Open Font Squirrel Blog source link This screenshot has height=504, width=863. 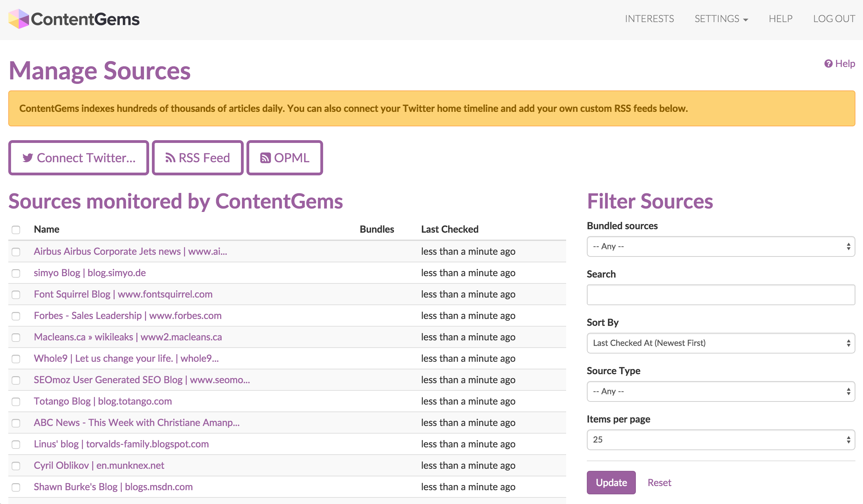point(123,294)
